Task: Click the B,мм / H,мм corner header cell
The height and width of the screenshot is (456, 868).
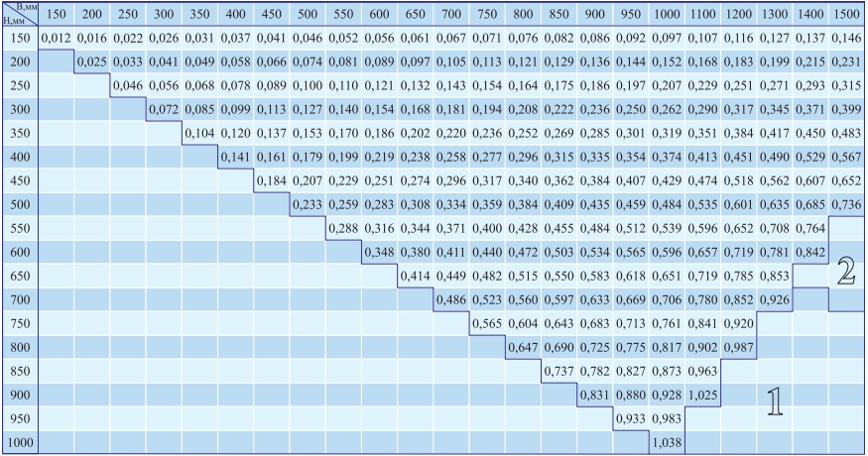Action: pyautogui.click(x=19, y=15)
